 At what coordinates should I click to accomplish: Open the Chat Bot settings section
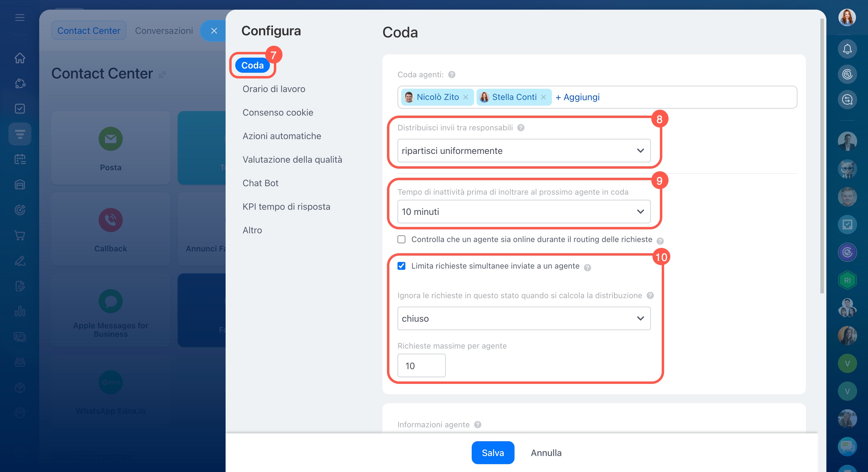pos(260,183)
